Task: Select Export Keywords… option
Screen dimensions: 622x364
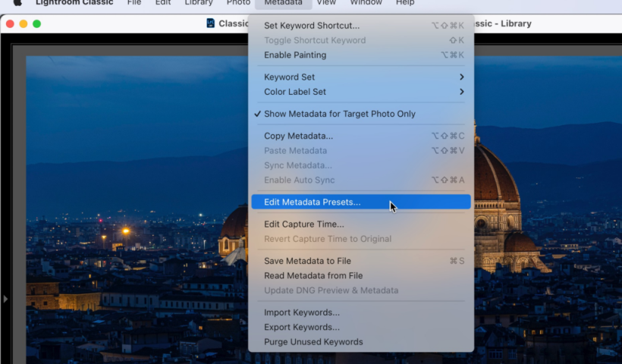Action: (301, 327)
